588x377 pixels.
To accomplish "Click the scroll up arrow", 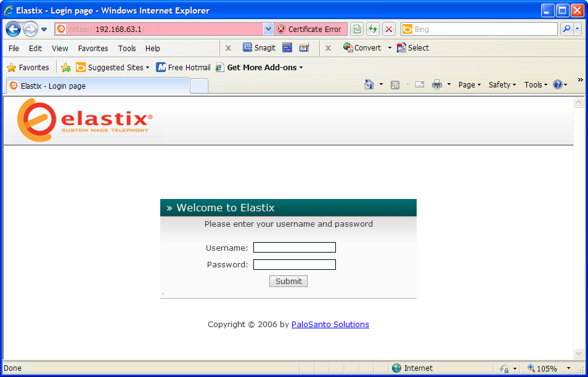I will pyautogui.click(x=579, y=102).
